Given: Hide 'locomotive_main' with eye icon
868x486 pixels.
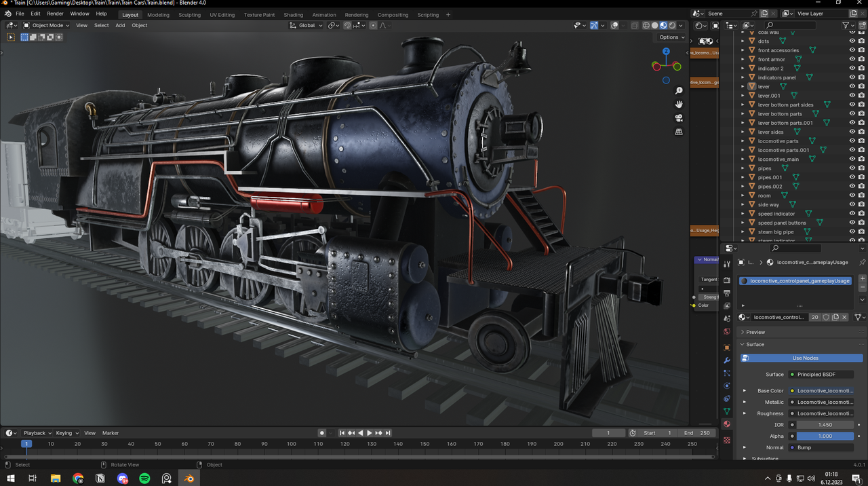Looking at the screenshot, I should 852,159.
